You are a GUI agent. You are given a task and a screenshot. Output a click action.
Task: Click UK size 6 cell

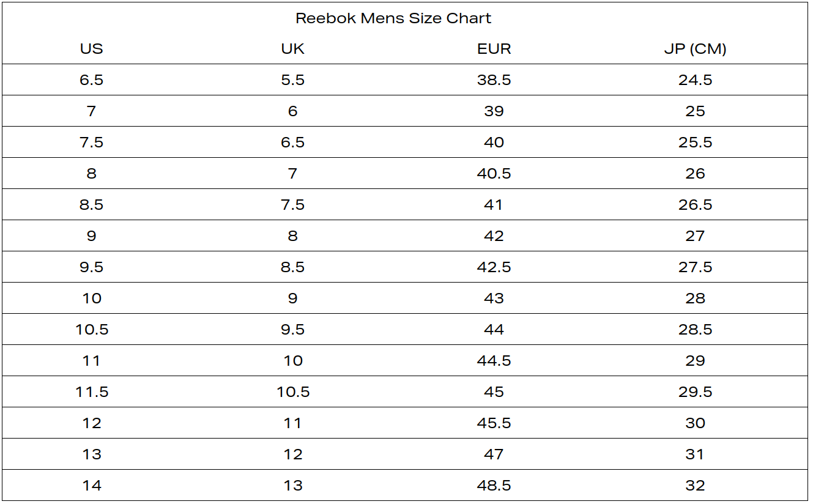292,111
